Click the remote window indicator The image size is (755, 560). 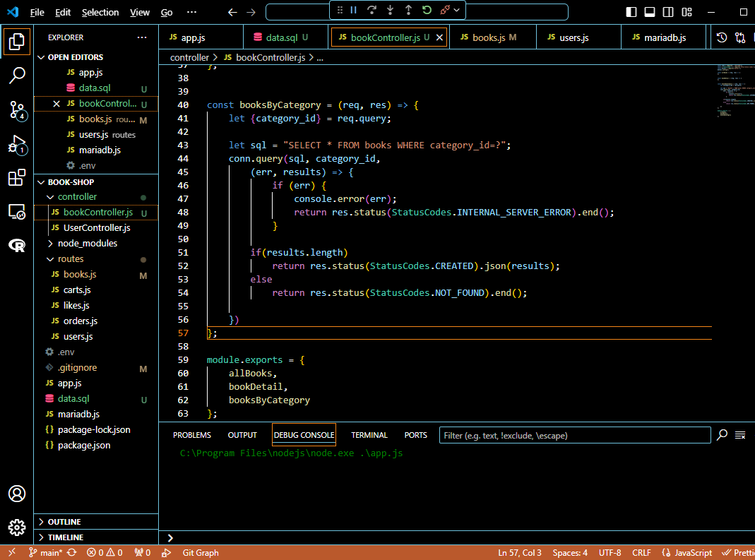pos(11,552)
